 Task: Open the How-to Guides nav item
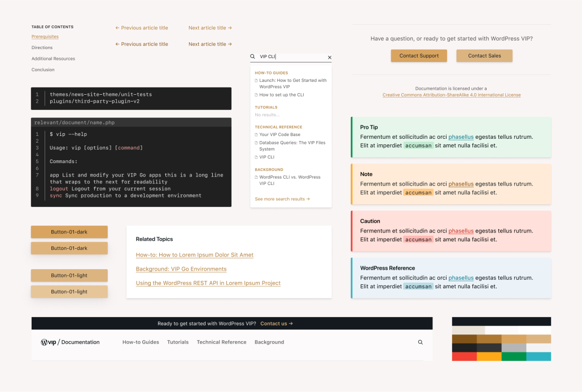(x=141, y=342)
